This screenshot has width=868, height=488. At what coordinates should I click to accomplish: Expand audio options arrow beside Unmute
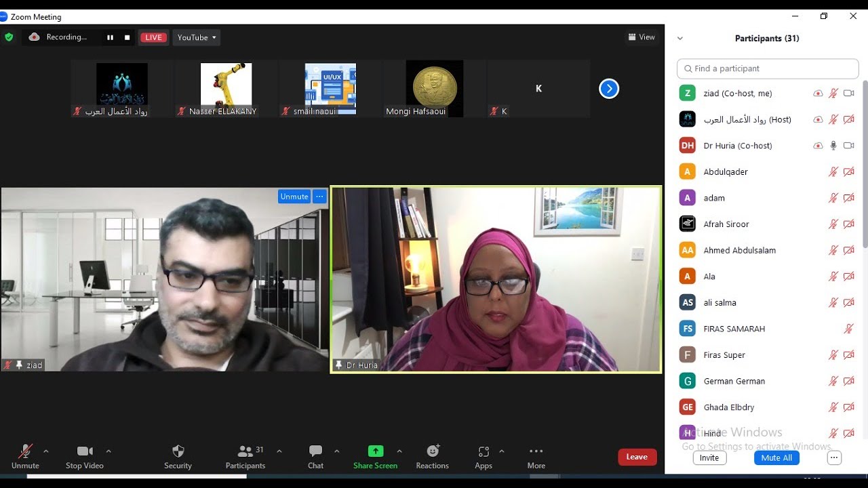tap(46, 451)
